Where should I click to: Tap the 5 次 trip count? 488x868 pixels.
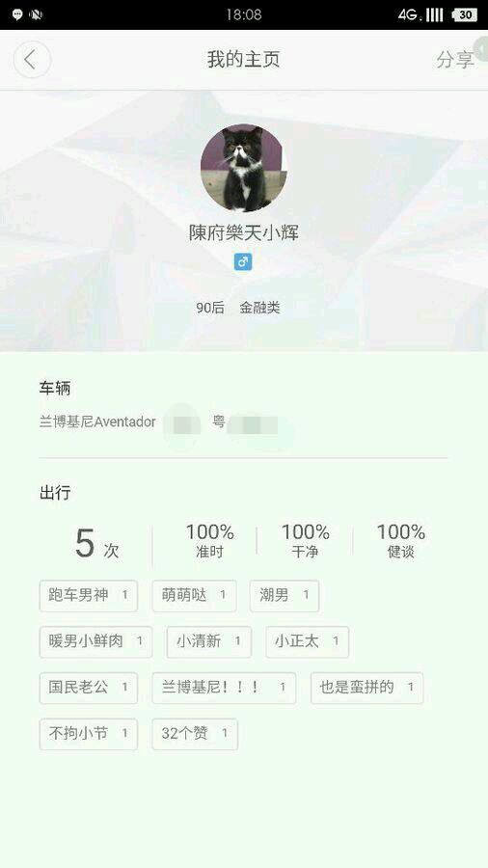pyautogui.click(x=96, y=544)
